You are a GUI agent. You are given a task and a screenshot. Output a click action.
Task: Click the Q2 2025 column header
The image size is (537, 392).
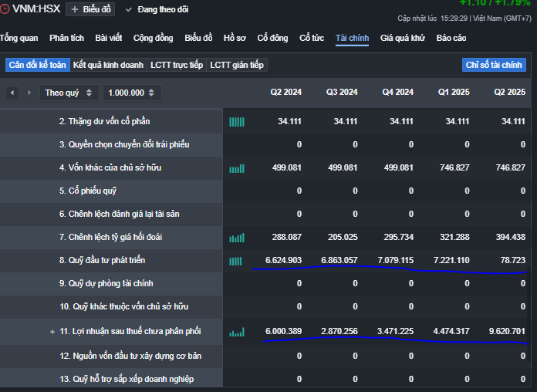(x=509, y=93)
